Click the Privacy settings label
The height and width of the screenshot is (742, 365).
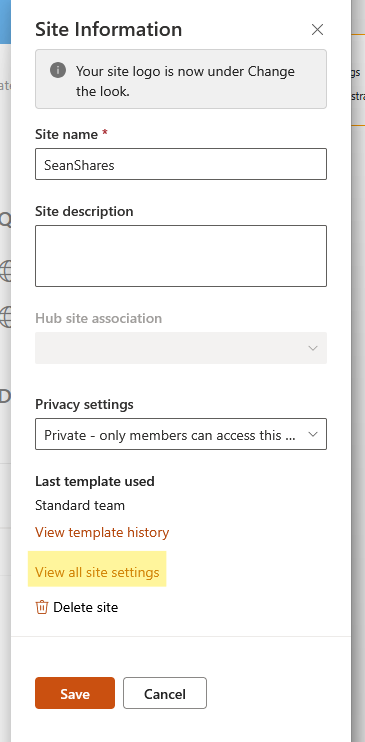click(84, 405)
